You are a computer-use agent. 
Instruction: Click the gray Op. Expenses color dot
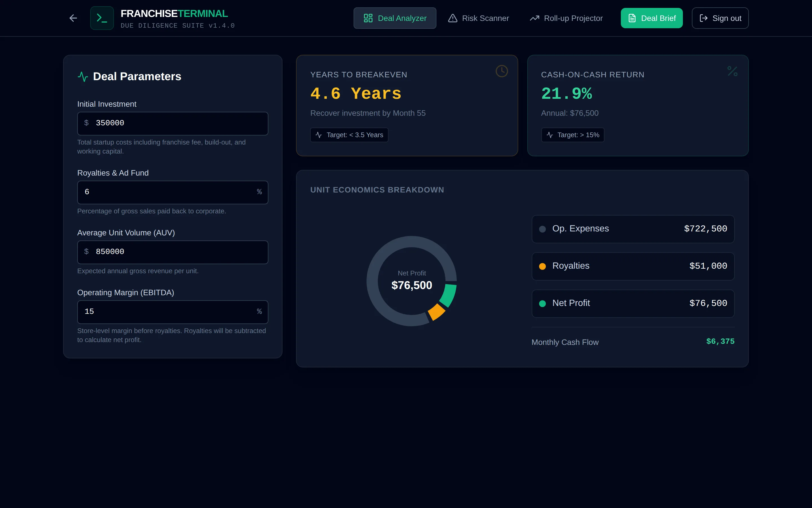[x=542, y=229]
